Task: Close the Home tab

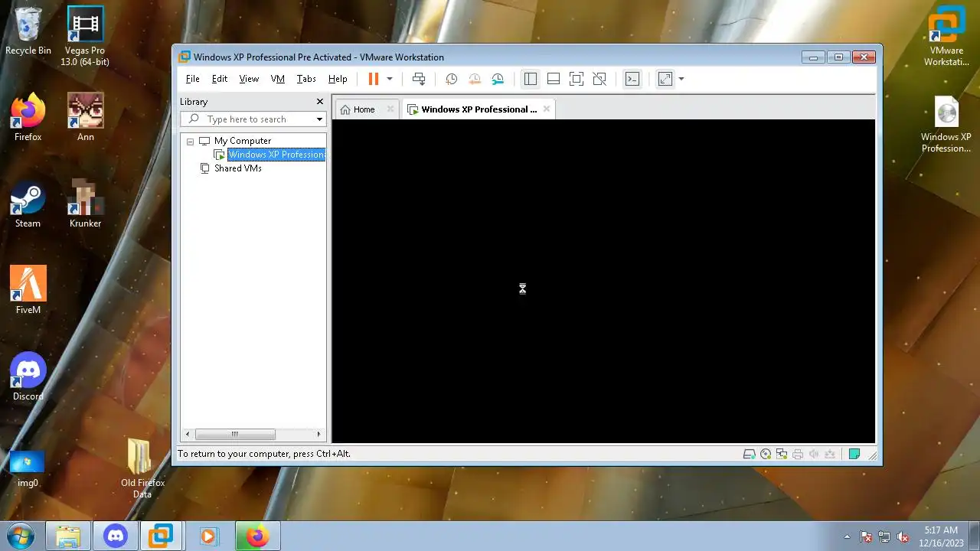Action: (x=390, y=109)
